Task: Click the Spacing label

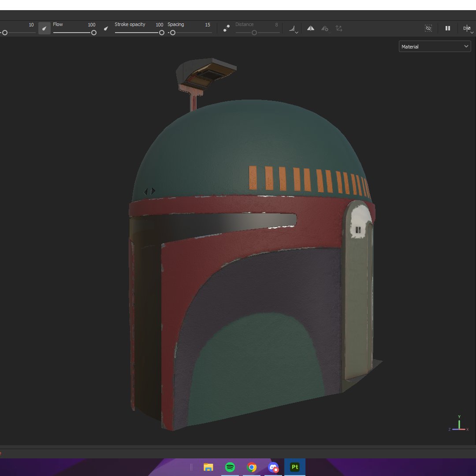Action: tap(176, 24)
